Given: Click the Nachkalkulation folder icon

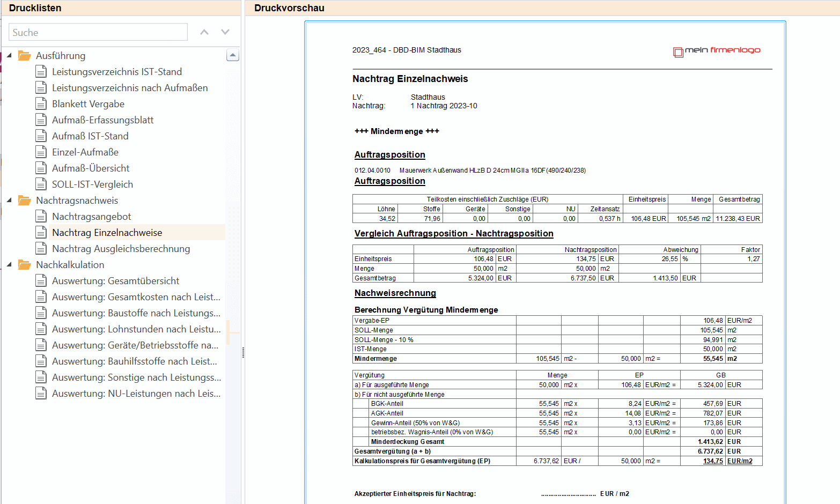Looking at the screenshot, I should (24, 264).
